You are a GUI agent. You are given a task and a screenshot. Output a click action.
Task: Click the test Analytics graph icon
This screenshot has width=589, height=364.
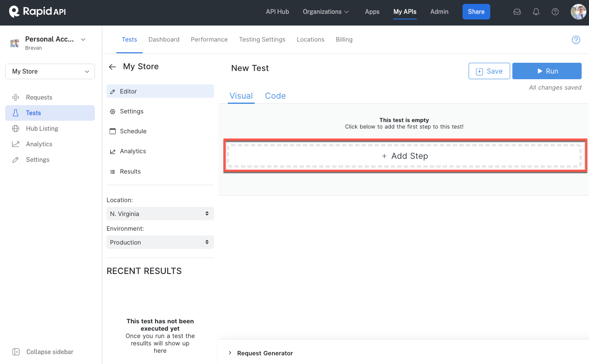click(x=113, y=151)
